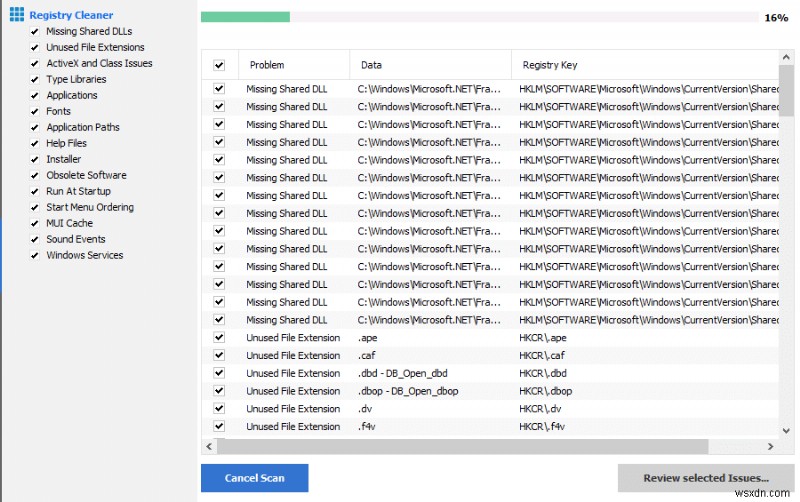Uncheck Sound Events option
The width and height of the screenshot is (800, 502).
[34, 239]
